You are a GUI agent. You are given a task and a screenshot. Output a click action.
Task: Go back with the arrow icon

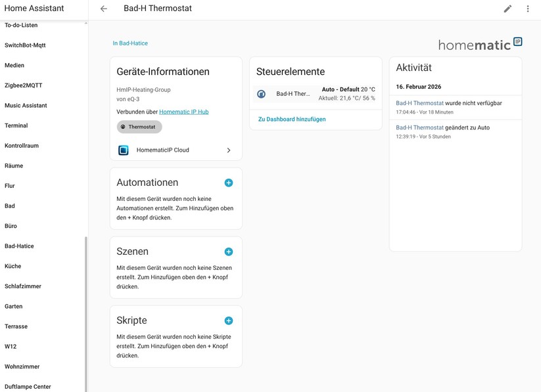coord(103,9)
